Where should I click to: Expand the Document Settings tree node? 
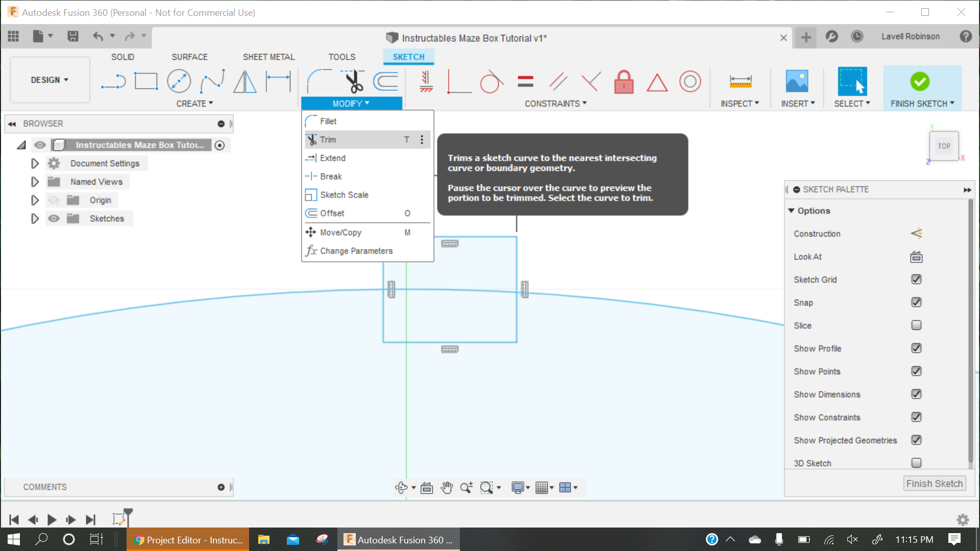pyautogui.click(x=35, y=163)
